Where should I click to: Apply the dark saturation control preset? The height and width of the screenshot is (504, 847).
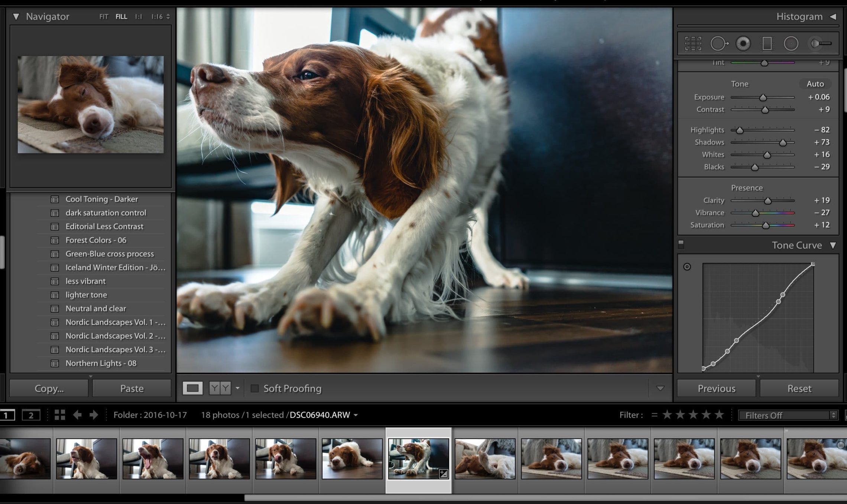(x=106, y=213)
